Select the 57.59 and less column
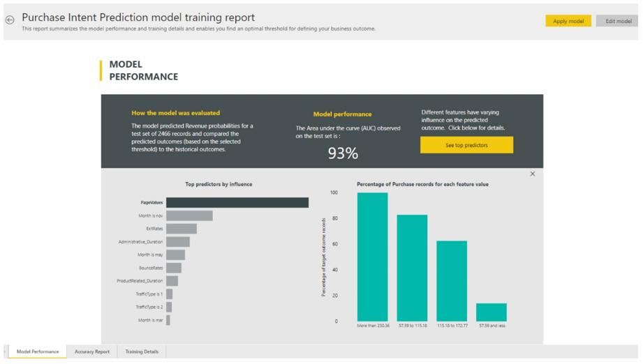The image size is (643, 364). pyautogui.click(x=492, y=312)
